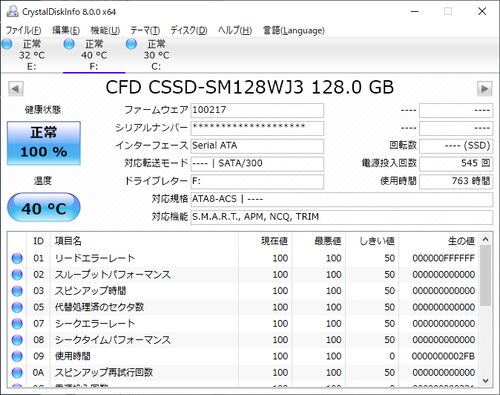
Task: Click the 正常 100 % health status button
Action: click(44, 143)
